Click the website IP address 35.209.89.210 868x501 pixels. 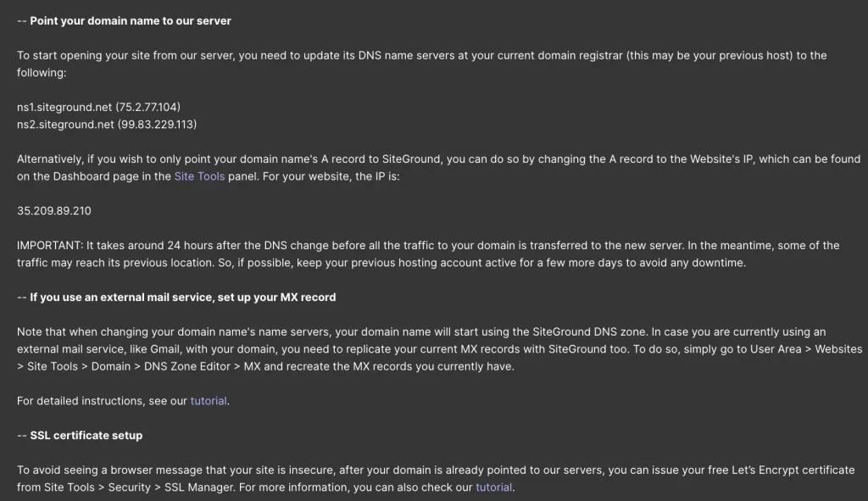(x=54, y=211)
